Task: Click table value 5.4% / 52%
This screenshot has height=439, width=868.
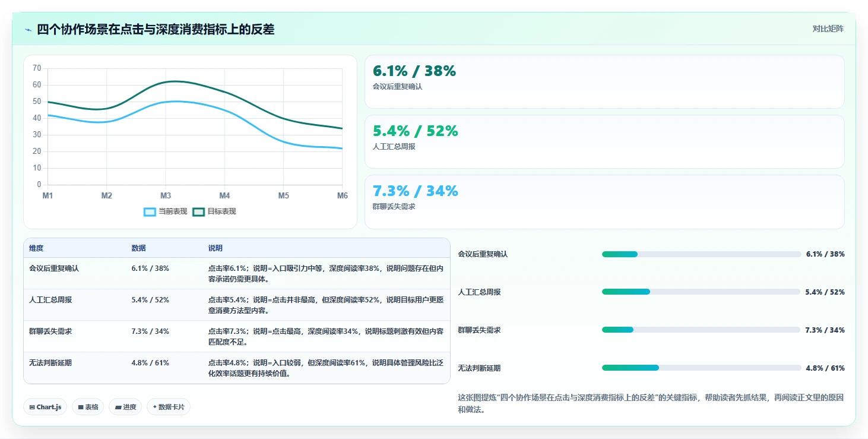Action: click(150, 300)
